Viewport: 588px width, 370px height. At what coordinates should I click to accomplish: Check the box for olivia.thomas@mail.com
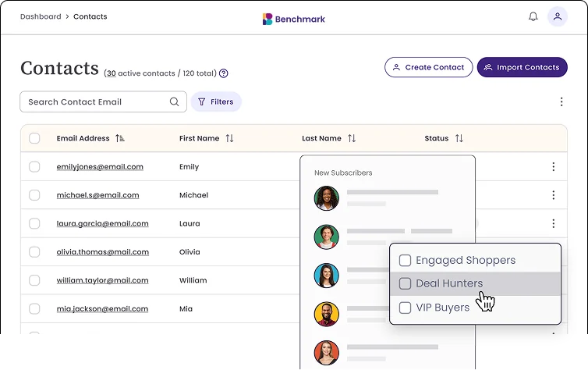tap(34, 252)
